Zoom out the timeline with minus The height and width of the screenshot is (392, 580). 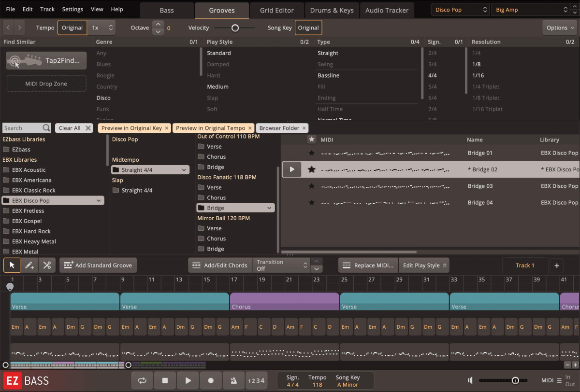coord(567,365)
